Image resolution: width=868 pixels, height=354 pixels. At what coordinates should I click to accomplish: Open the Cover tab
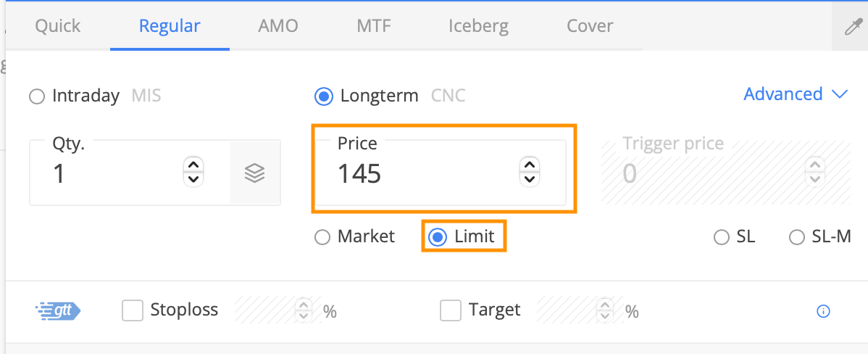(590, 26)
